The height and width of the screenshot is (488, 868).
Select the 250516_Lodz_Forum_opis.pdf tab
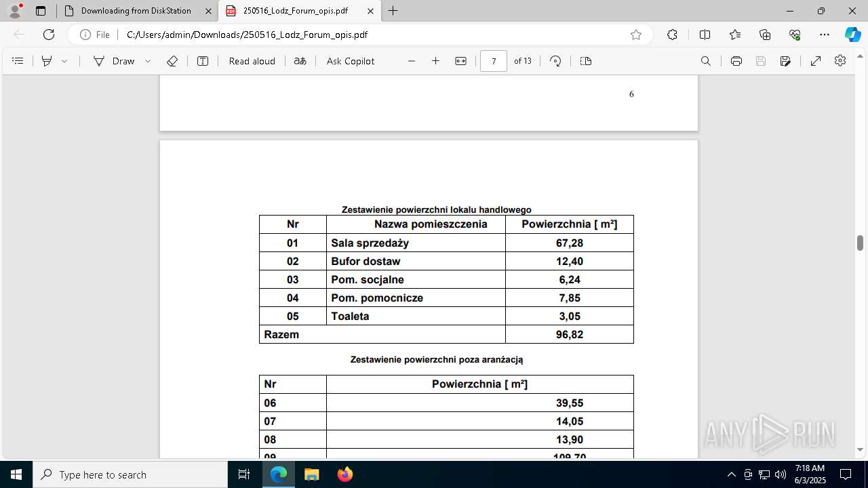[x=299, y=11]
